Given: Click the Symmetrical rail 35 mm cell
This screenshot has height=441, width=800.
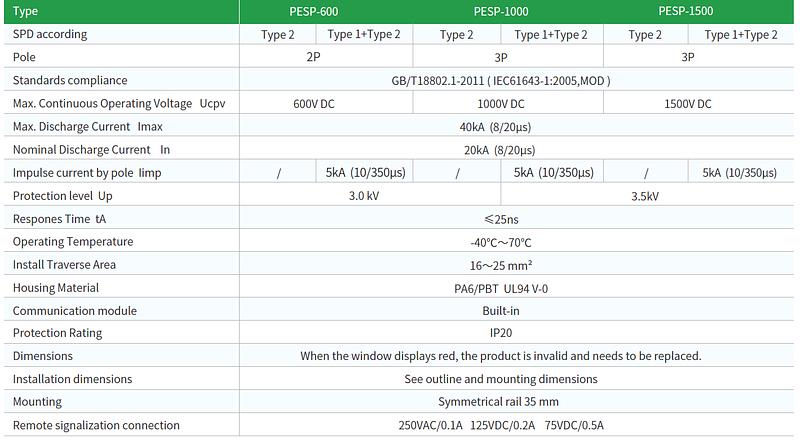Looking at the screenshot, I should (500, 402).
